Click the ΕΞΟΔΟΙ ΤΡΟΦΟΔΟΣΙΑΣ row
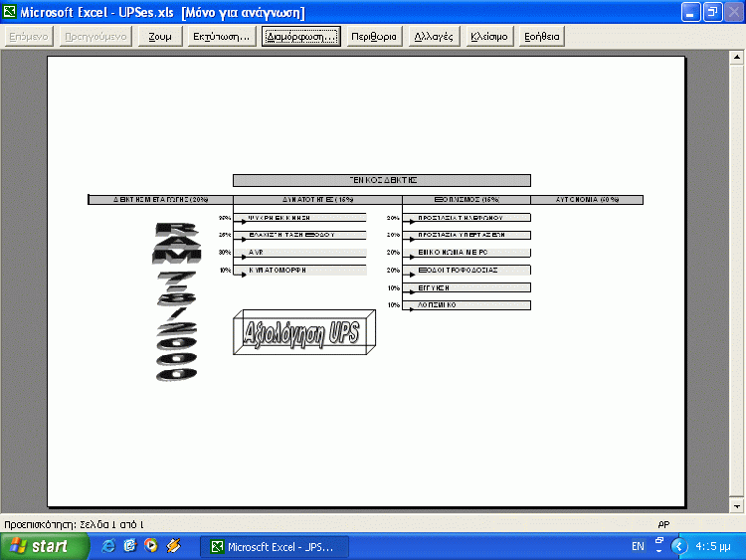Screen dimensions: 746x560 coord(466,271)
